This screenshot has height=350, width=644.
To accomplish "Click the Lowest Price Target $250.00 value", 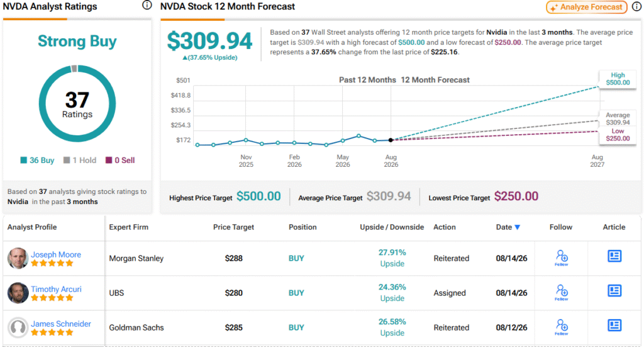I will tap(516, 196).
